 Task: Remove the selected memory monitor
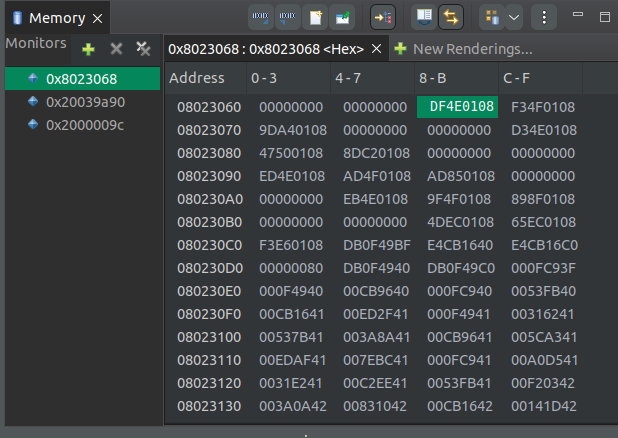(x=116, y=49)
